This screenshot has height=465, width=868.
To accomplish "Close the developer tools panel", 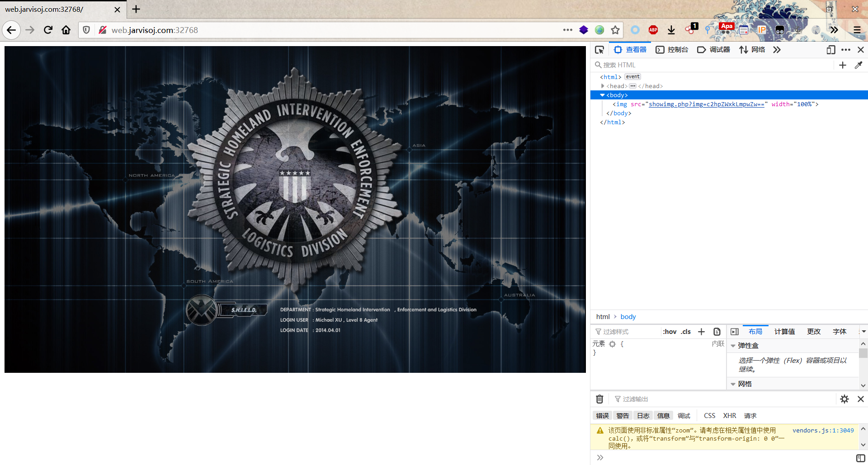I will pos(861,50).
